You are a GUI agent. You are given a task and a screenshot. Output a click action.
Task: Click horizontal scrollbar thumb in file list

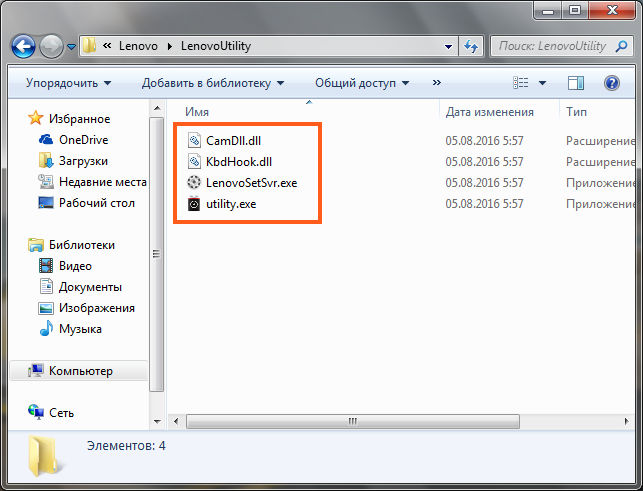coord(353,421)
